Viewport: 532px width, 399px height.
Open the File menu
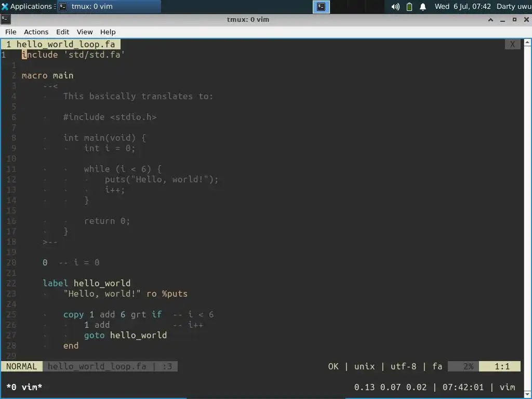[x=11, y=32]
